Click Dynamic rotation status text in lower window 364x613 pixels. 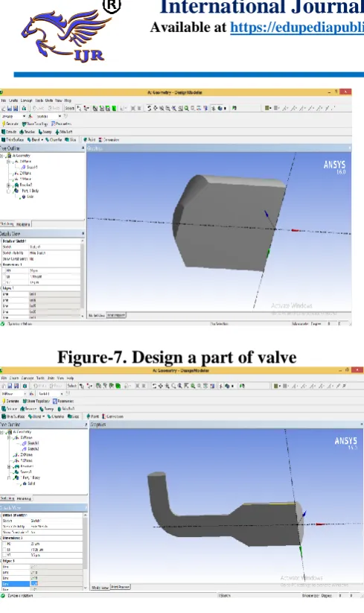point(20,596)
